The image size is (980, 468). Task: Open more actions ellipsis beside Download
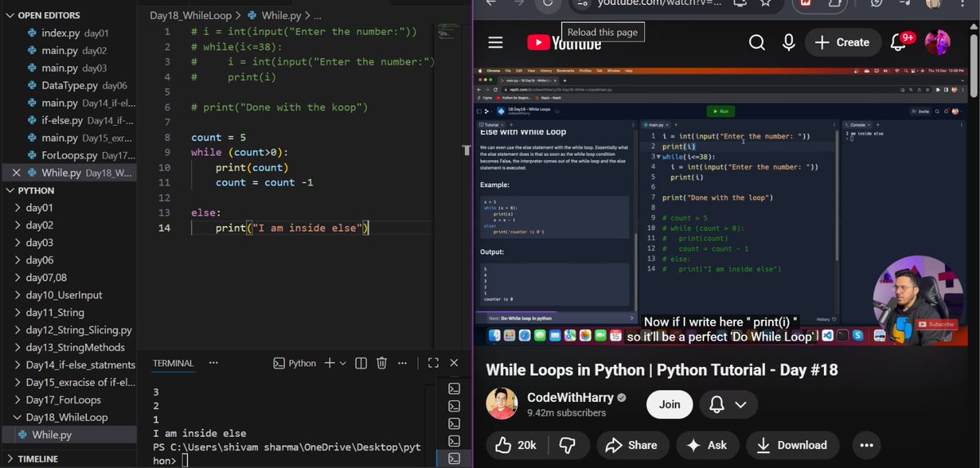(866, 445)
